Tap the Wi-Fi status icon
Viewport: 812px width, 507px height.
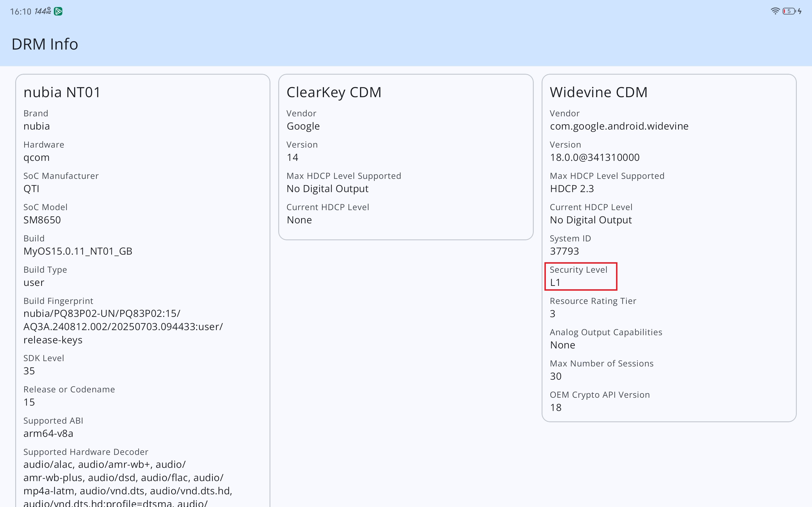[x=775, y=11]
